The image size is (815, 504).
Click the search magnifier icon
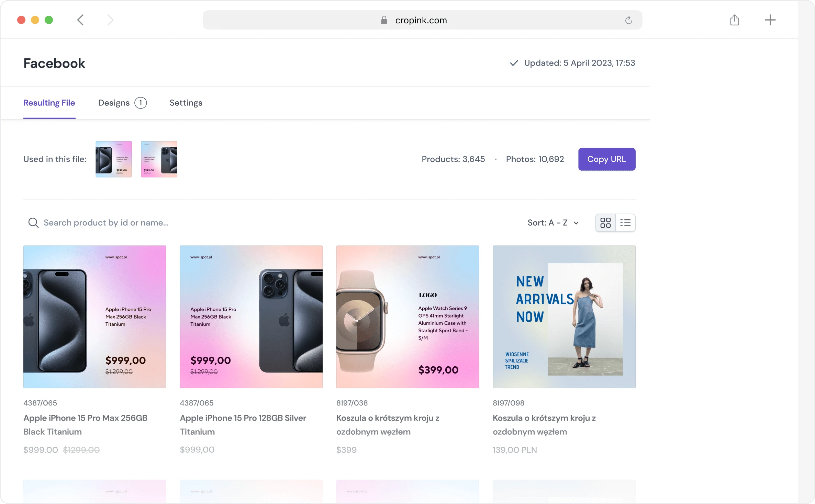coord(33,223)
